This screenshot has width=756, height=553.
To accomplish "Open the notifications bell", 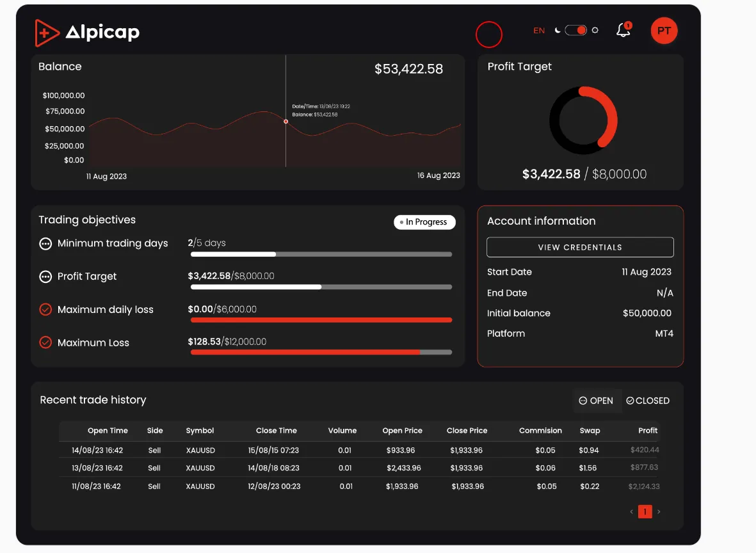I will tap(623, 30).
